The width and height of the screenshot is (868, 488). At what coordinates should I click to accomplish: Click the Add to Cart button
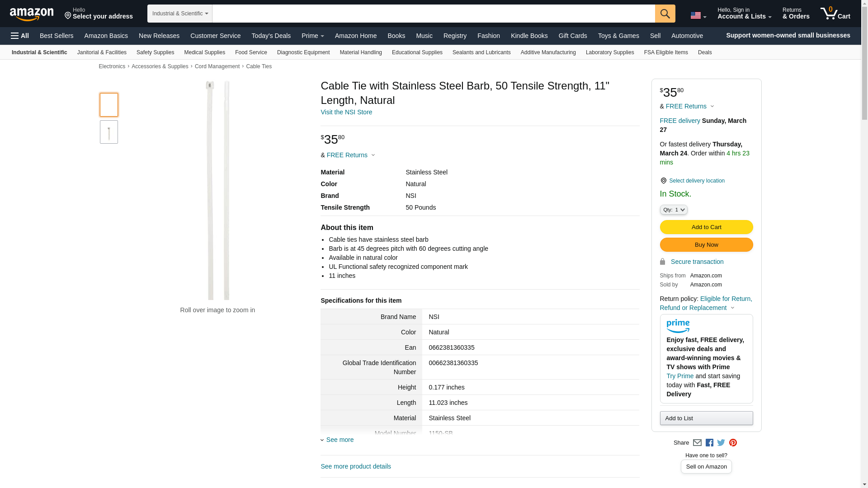tap(706, 227)
